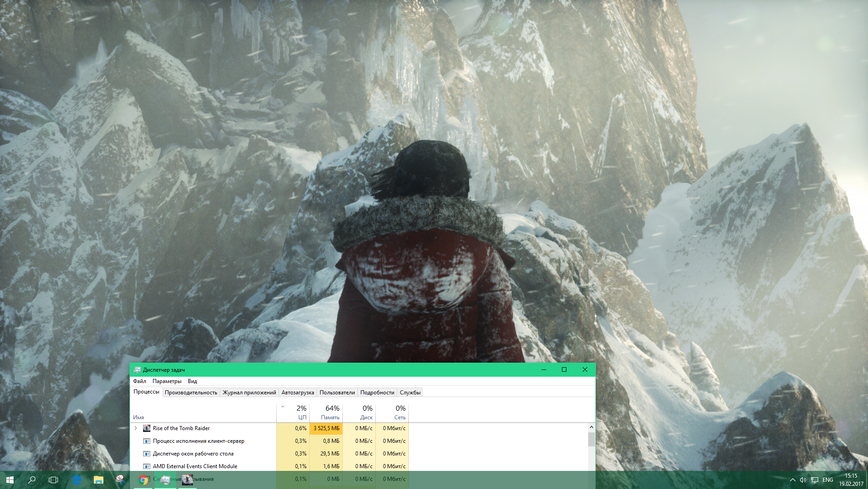Open network status in system tray
This screenshot has height=489, width=868.
click(814, 480)
